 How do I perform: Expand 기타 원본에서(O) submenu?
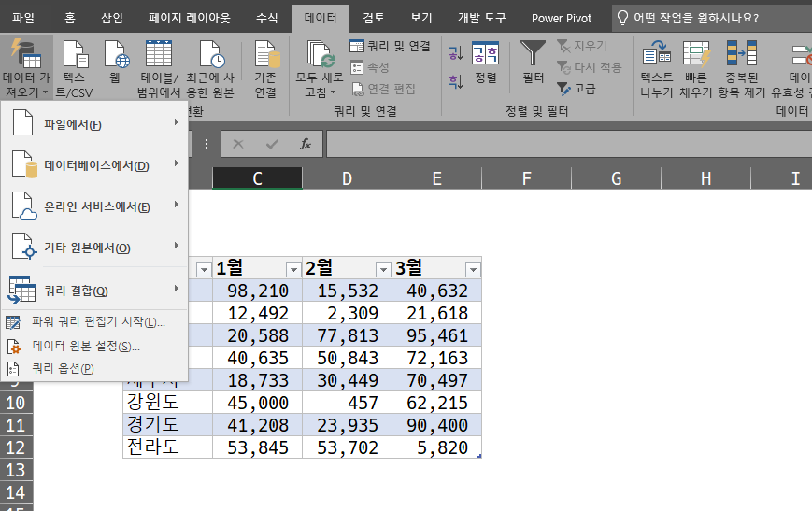pos(94,248)
